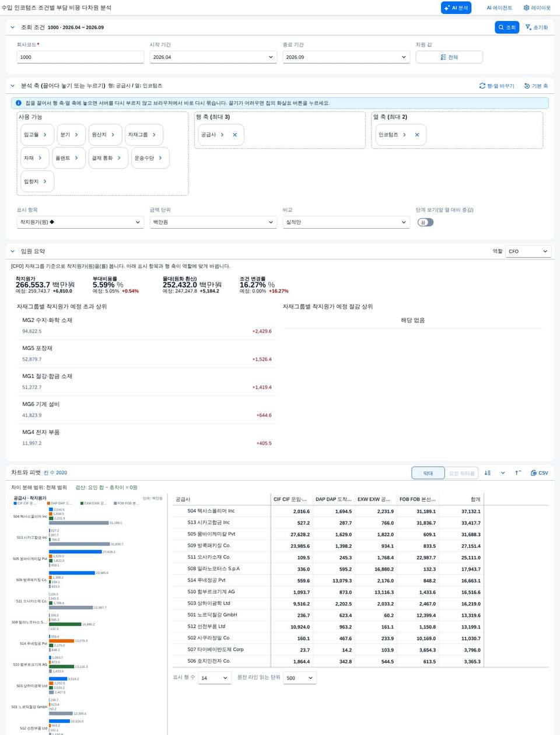
Task: Click the 행·열 바꾸기 swap button
Action: click(x=497, y=86)
